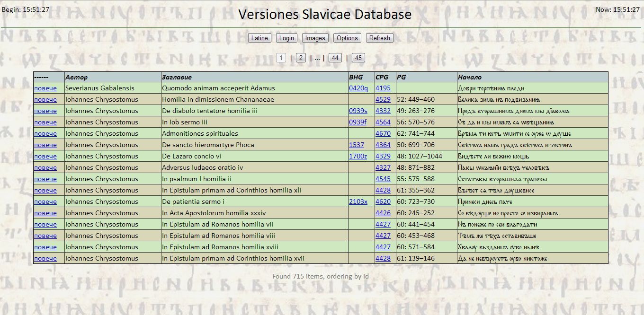Open повече for De diabolo tentatore homilia iii

click(45, 111)
